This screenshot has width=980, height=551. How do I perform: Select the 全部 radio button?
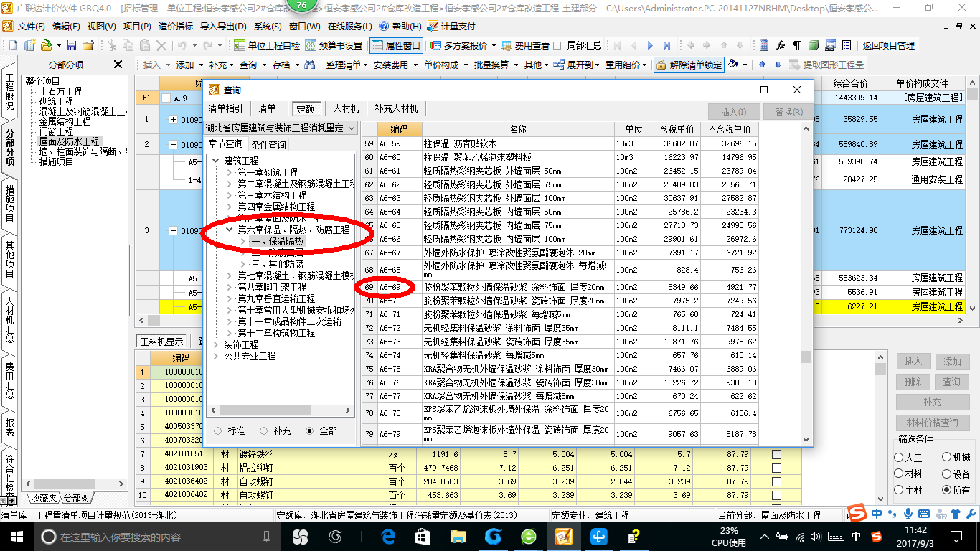point(310,431)
